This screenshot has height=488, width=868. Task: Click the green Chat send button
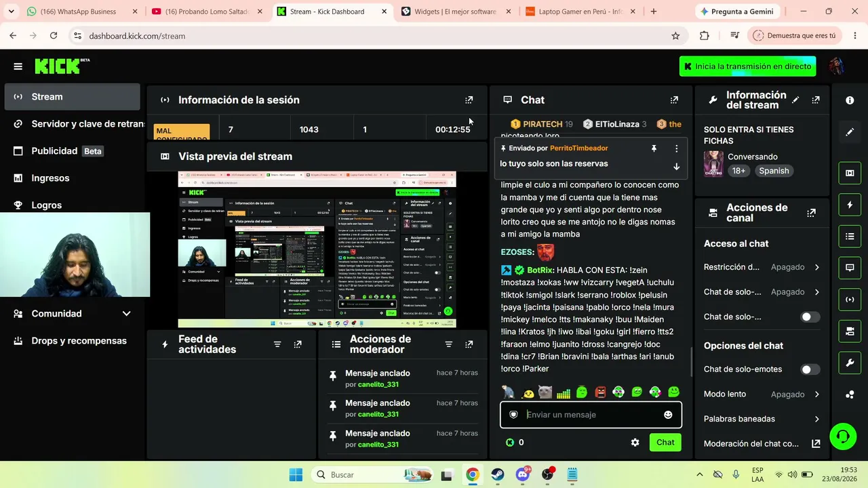point(665,443)
